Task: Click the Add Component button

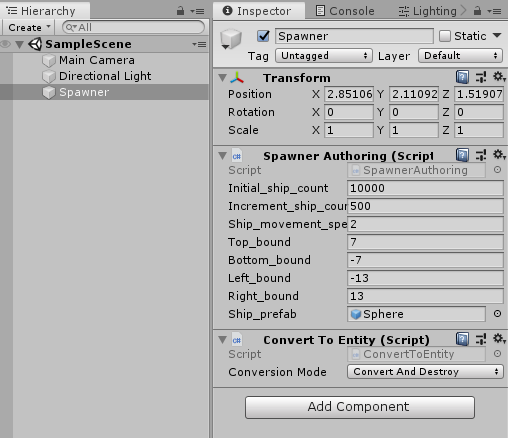Action: pyautogui.click(x=360, y=407)
